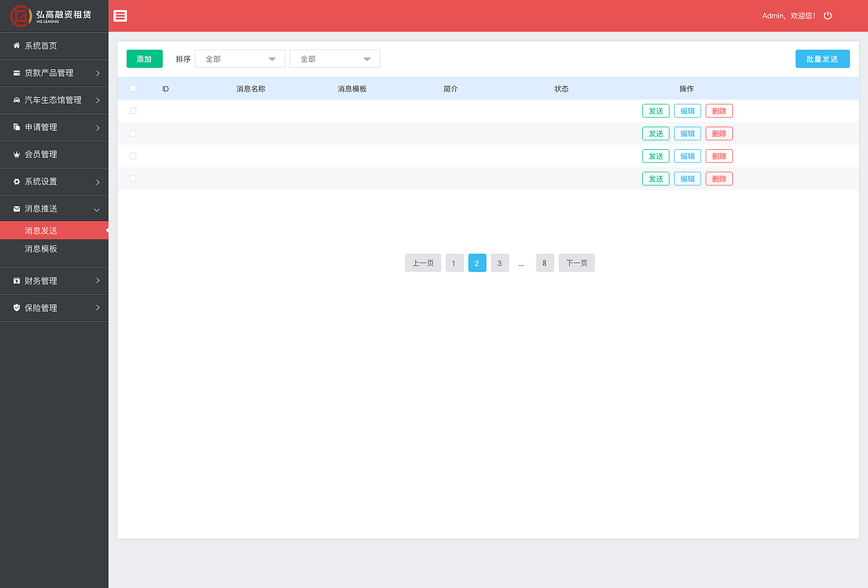Click the card icon beside 贷款产品管理
868x588 pixels.
click(17, 73)
